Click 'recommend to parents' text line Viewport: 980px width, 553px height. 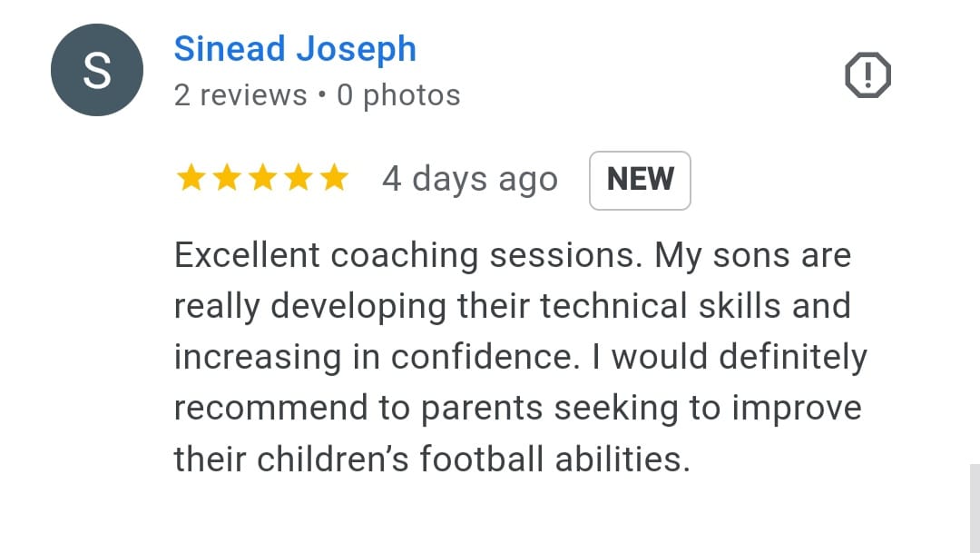pyautogui.click(x=358, y=409)
